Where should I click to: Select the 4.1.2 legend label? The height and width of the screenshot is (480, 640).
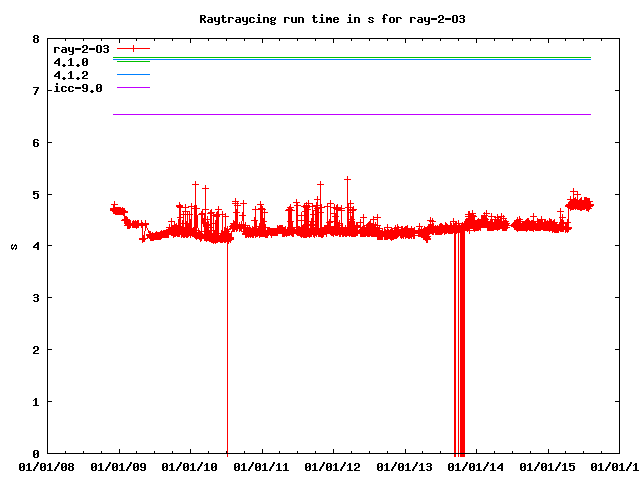71,75
